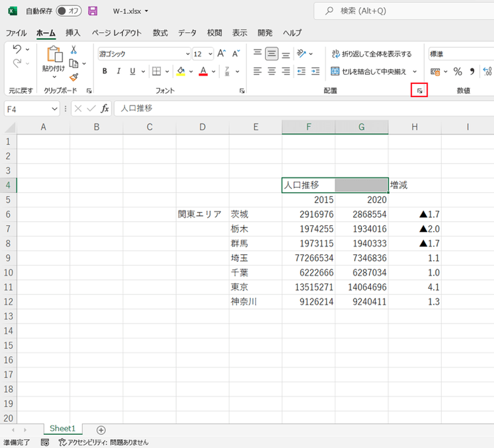Screen dimensions: 494x448
Task: Toggle Italic formatting
Action: (x=119, y=71)
